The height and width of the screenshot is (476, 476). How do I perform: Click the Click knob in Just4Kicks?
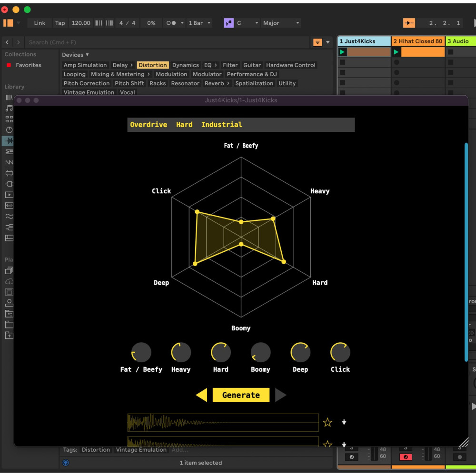[340, 352]
